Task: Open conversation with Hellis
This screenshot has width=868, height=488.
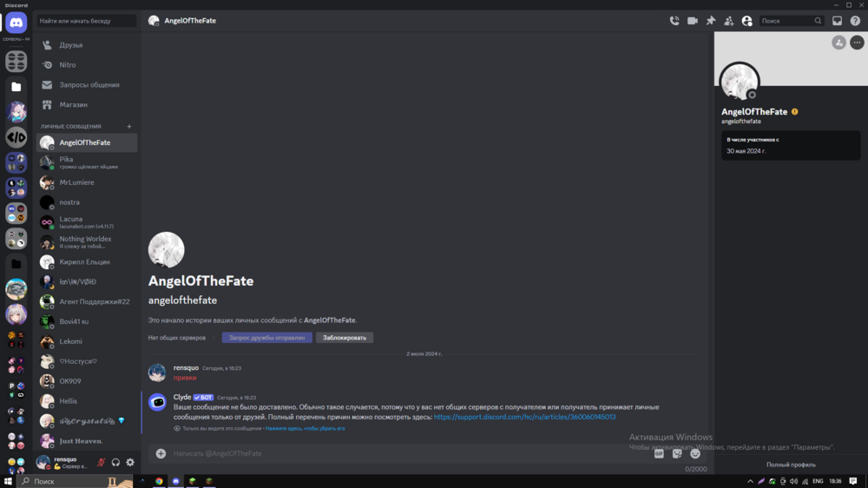Action: (x=86, y=401)
